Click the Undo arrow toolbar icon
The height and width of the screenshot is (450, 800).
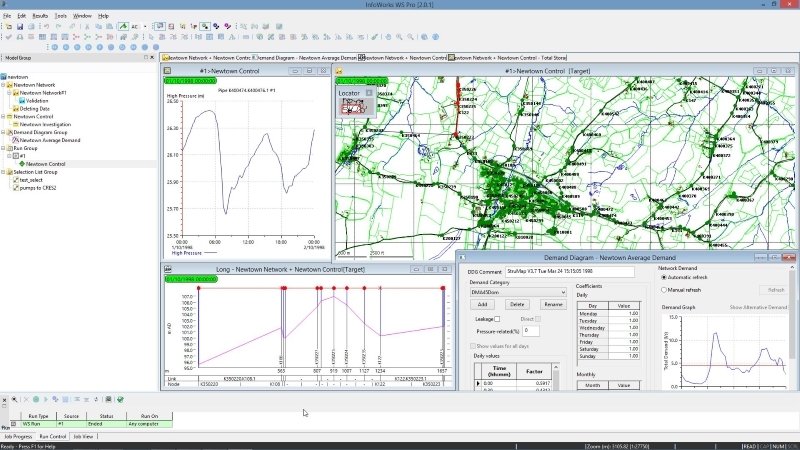pos(46,27)
